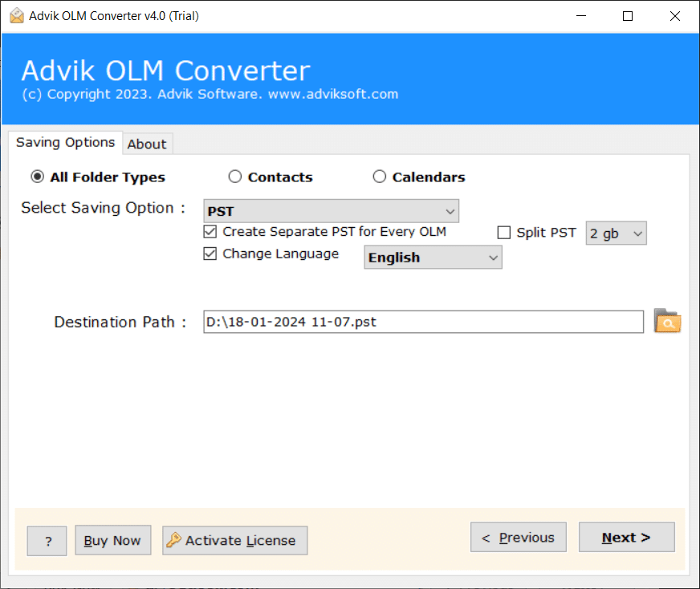Open the English language dropdown
Screen dimensions: 700x589
click(x=433, y=258)
